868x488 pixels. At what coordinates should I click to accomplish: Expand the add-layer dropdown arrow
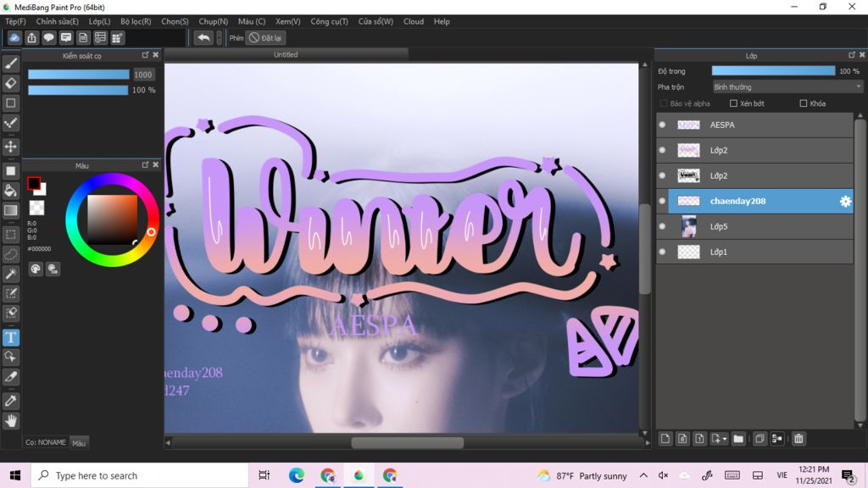[725, 439]
